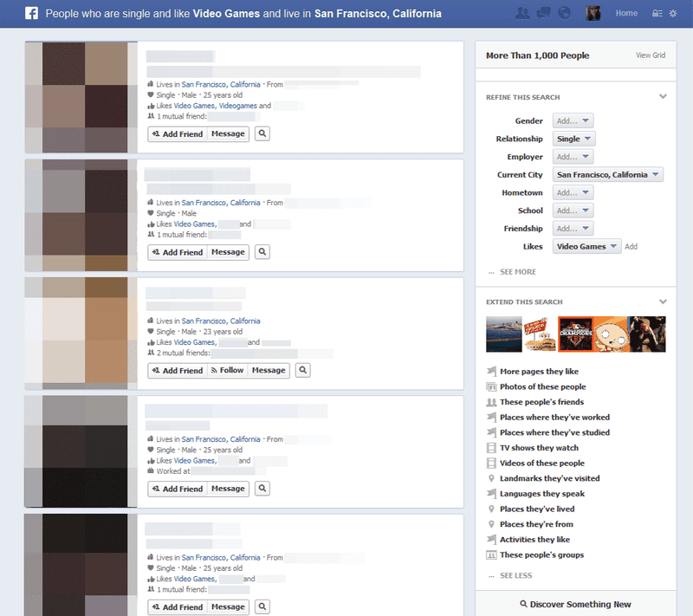Open Friendship Add dropdown
This screenshot has width=693, height=616.
pos(573,229)
